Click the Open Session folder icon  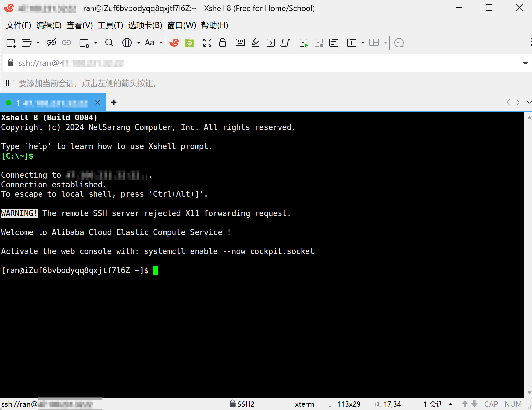coord(26,43)
